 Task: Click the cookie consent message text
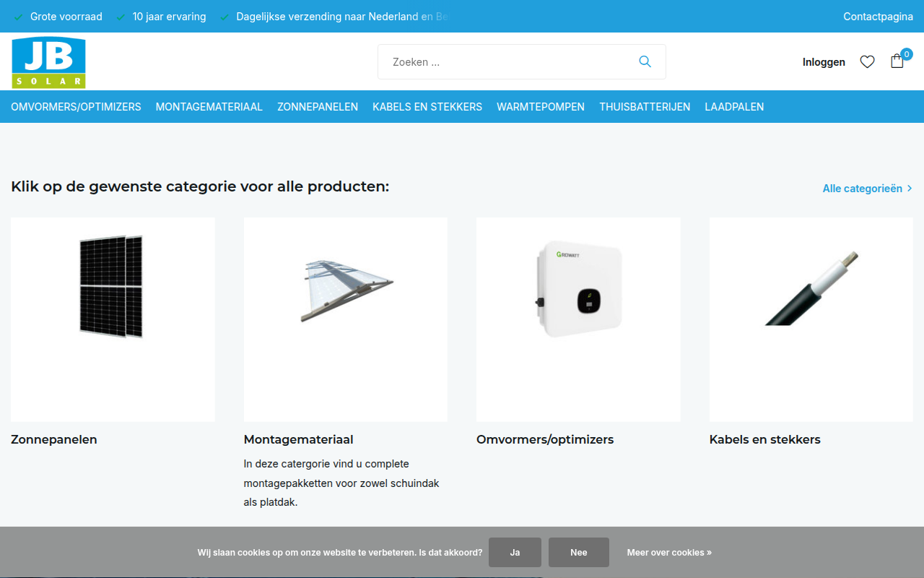point(340,552)
